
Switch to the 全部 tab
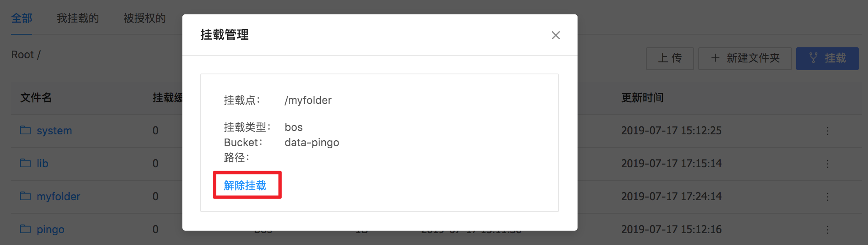click(x=22, y=18)
